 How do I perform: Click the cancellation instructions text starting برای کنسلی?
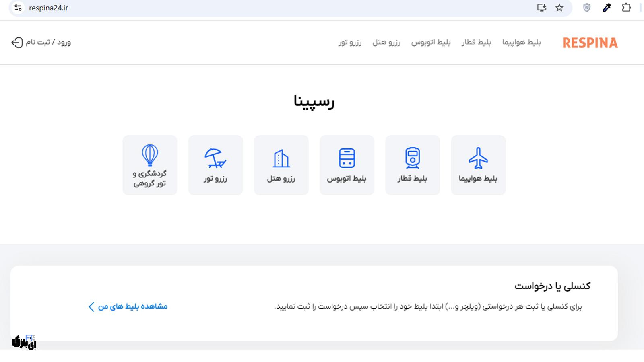[428, 306]
